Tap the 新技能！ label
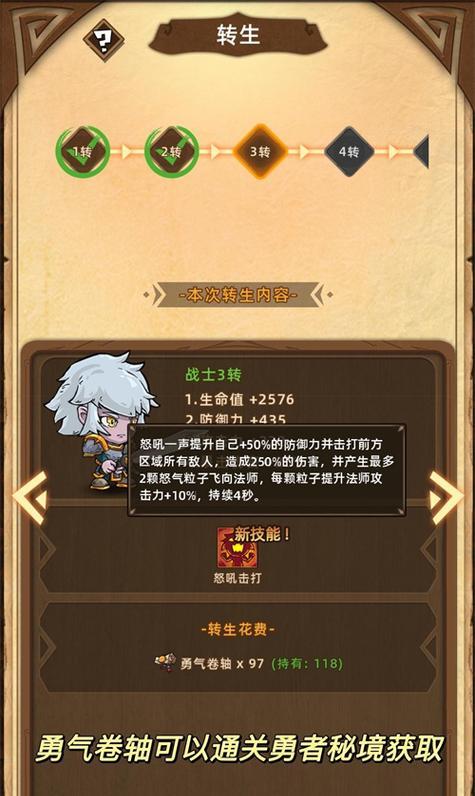Viewport: 475px width, 796px height. (262, 534)
